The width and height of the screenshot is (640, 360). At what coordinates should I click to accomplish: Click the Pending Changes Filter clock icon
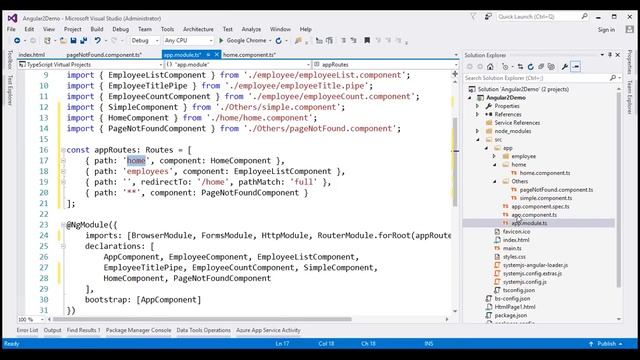coord(505,67)
